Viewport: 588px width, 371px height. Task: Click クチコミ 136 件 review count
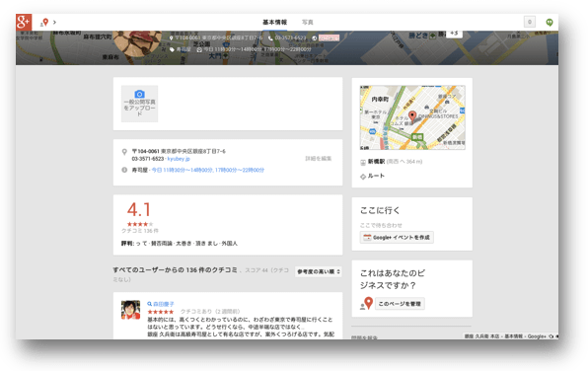pyautogui.click(x=140, y=231)
